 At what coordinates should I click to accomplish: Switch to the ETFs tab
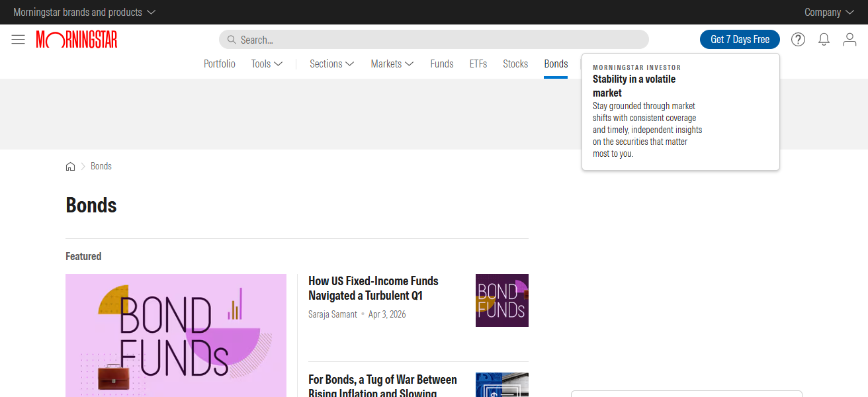tap(478, 64)
